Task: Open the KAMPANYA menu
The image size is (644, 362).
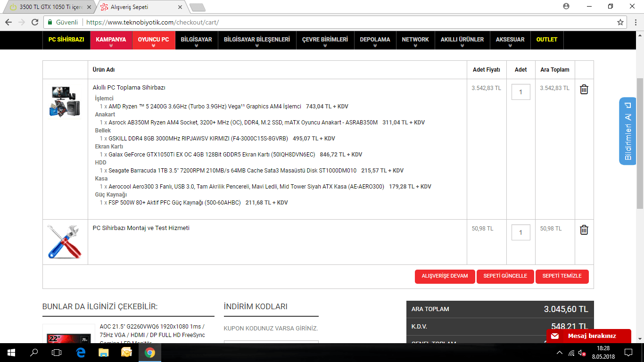Action: pyautogui.click(x=111, y=41)
